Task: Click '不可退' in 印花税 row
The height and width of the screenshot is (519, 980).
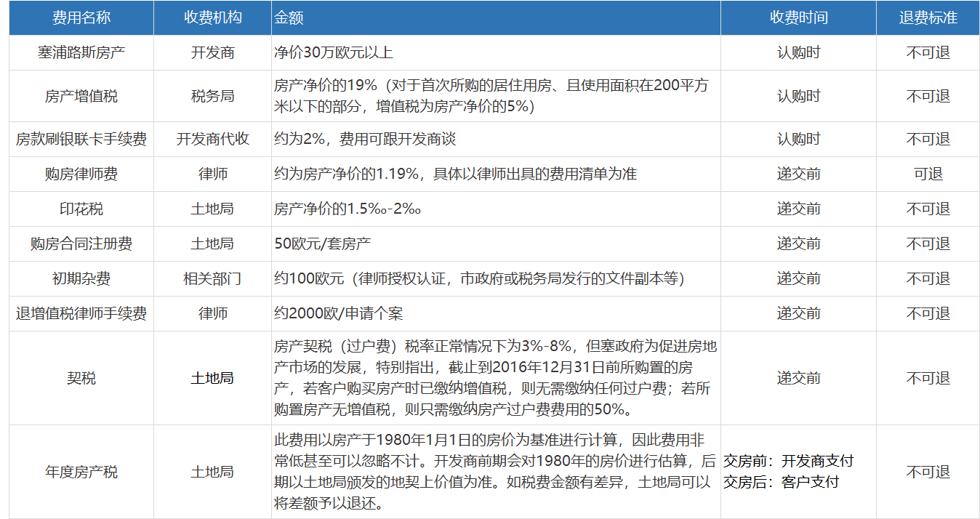Action: click(928, 209)
